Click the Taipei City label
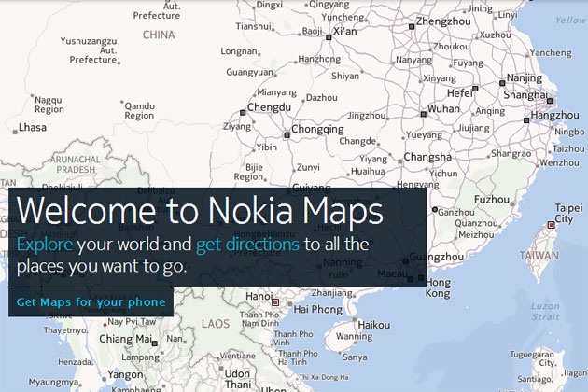The width and height of the screenshot is (588, 392). click(568, 213)
